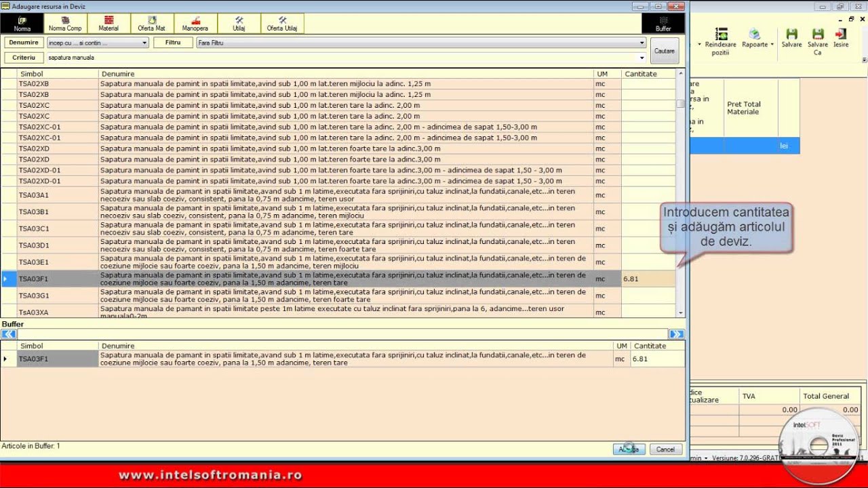Screen dimensions: 868x488
Task: Switch to the Norma Comp tab
Action: (x=65, y=24)
